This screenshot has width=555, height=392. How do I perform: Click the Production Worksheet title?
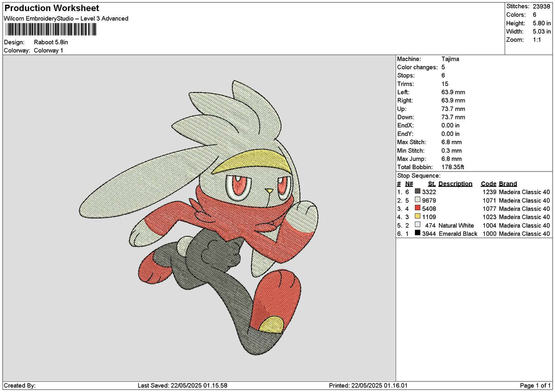[51, 8]
